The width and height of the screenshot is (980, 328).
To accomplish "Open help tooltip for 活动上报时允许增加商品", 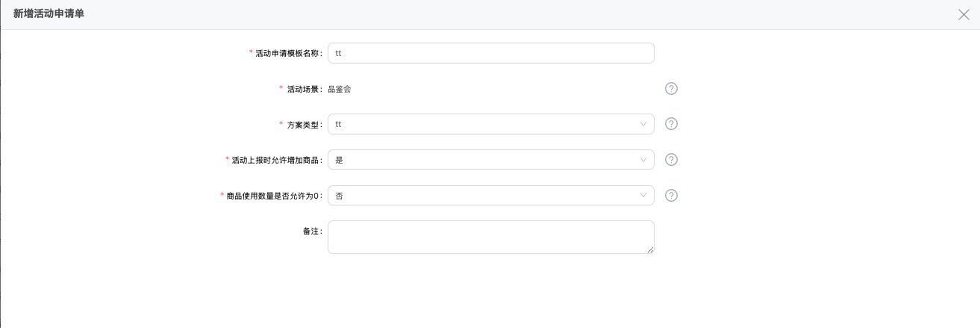I will [x=671, y=160].
